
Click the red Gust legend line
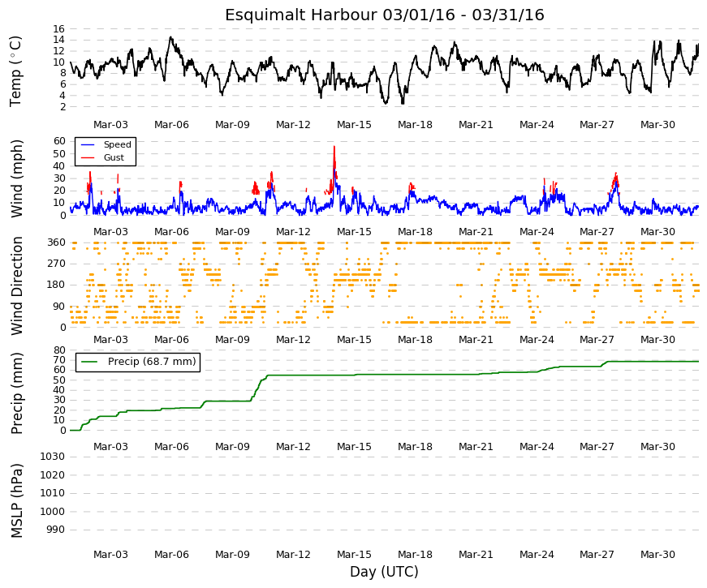click(x=88, y=157)
